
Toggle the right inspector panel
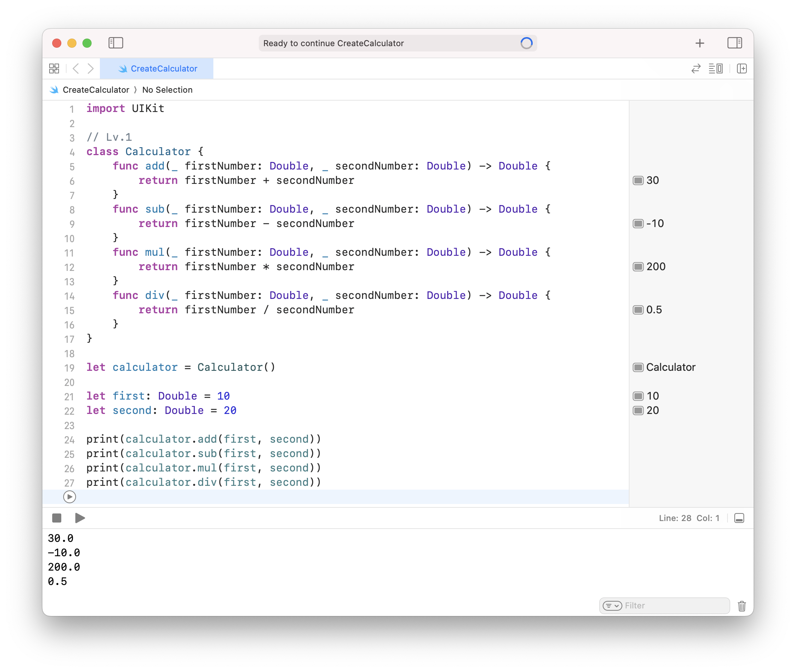734,43
